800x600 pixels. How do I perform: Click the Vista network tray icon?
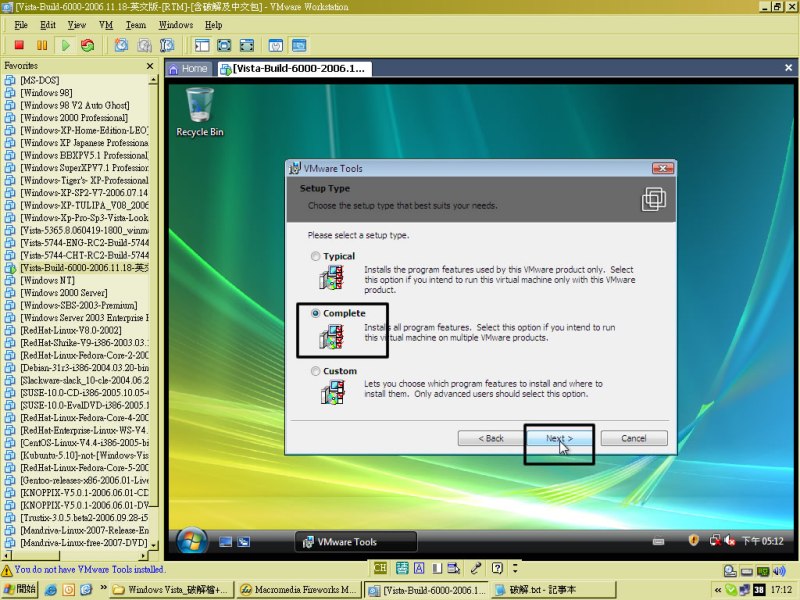tap(715, 540)
